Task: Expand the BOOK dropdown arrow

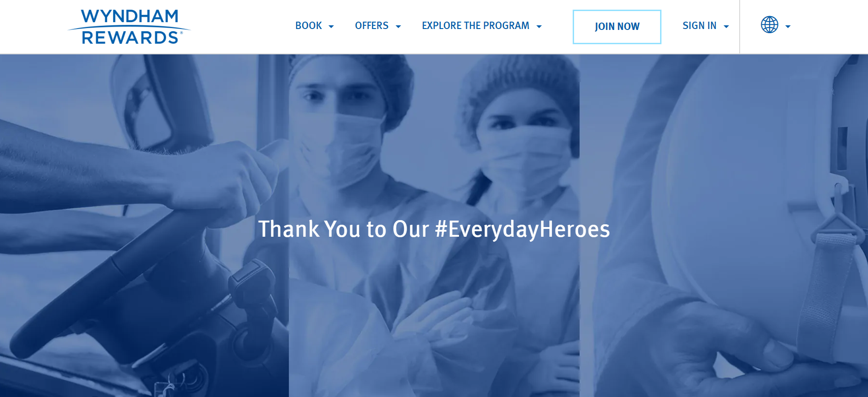Action: pyautogui.click(x=331, y=27)
